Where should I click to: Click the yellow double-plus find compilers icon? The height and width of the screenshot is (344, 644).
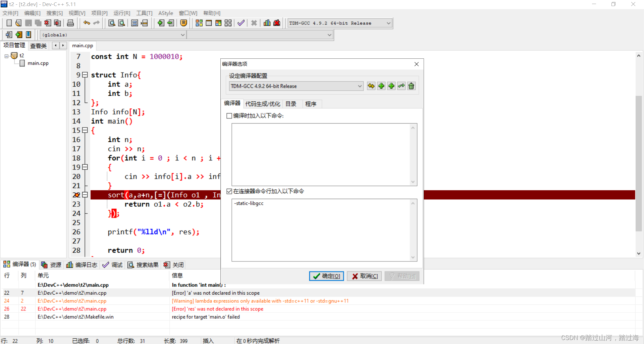[x=371, y=86]
